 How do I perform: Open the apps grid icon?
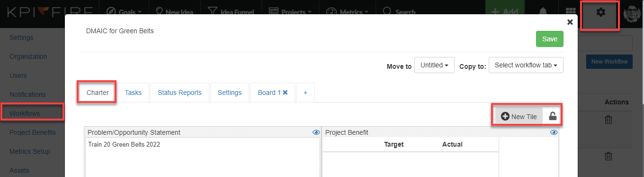coord(571,12)
